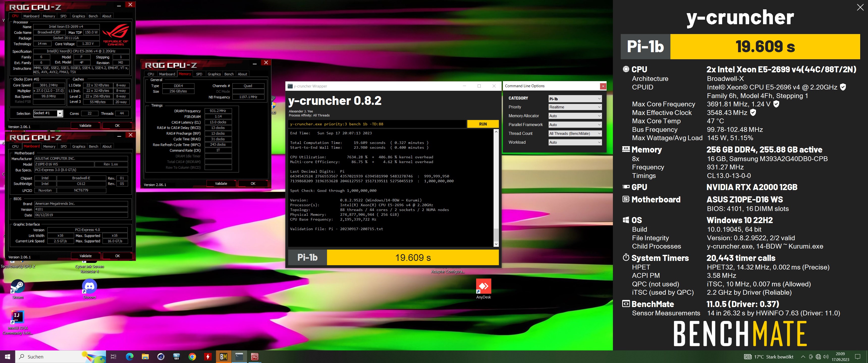Open Discord desktop shortcut
Screen dimensions: 868x363
89,289
